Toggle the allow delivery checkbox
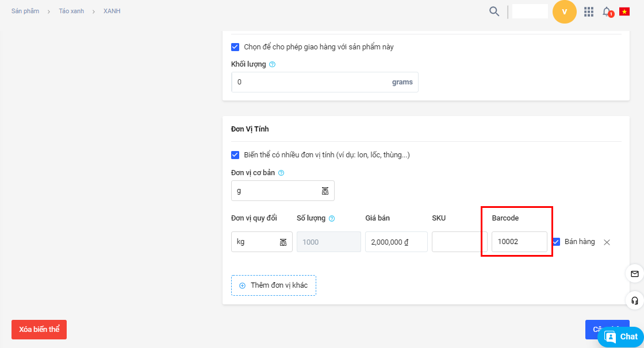The image size is (644, 348). tap(235, 47)
